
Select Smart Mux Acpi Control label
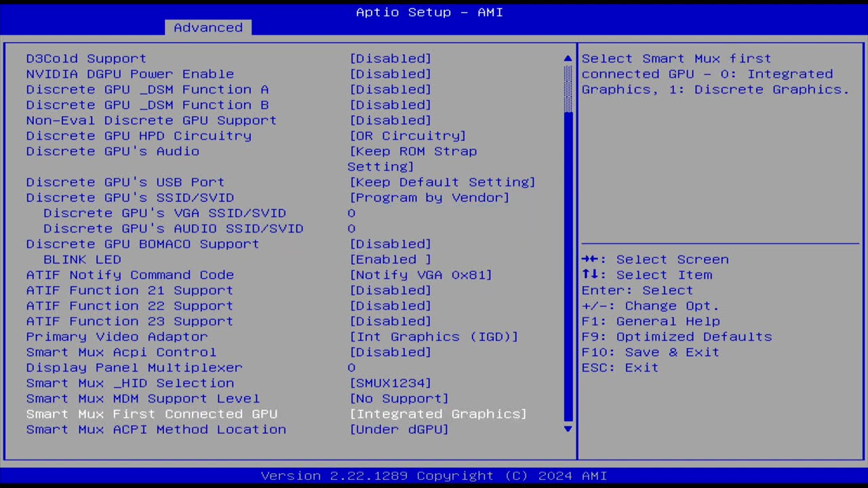[x=121, y=352]
